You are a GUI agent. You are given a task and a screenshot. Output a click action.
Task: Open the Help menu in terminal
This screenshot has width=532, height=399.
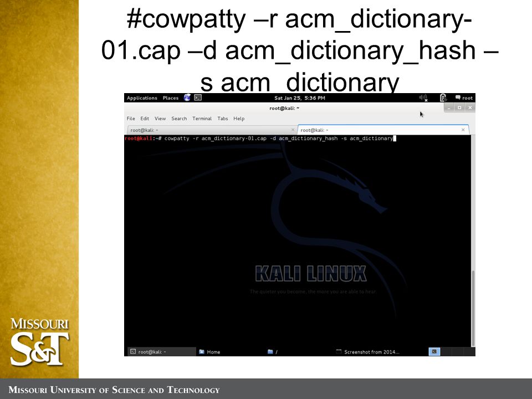(239, 119)
